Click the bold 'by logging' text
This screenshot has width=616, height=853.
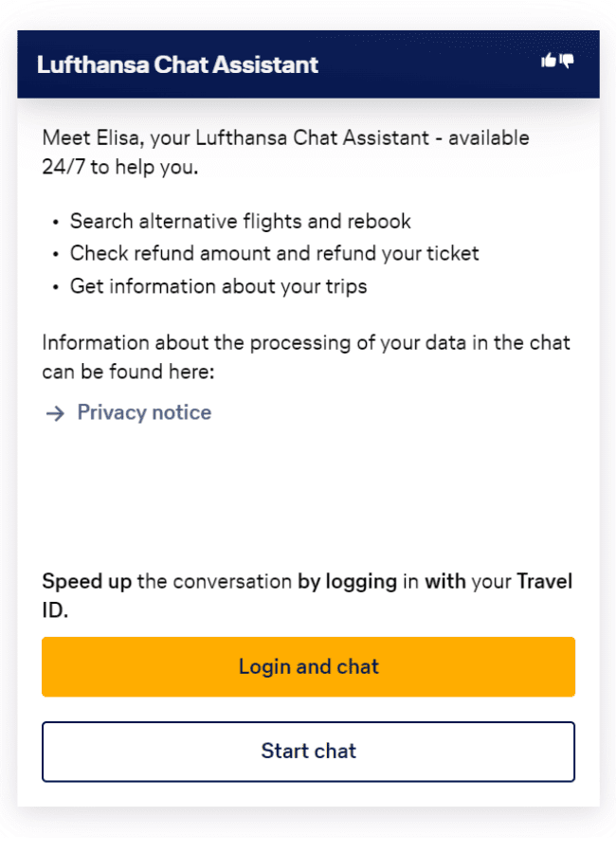[347, 581]
